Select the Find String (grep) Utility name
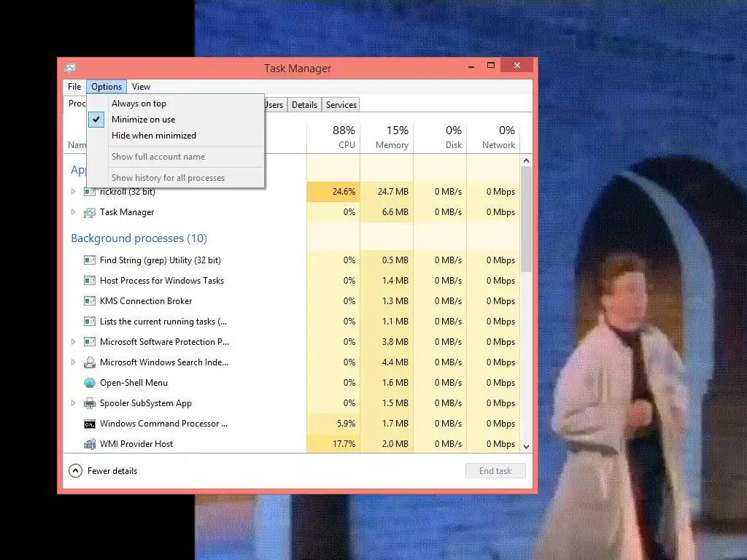This screenshot has height=560, width=747. pos(160,260)
